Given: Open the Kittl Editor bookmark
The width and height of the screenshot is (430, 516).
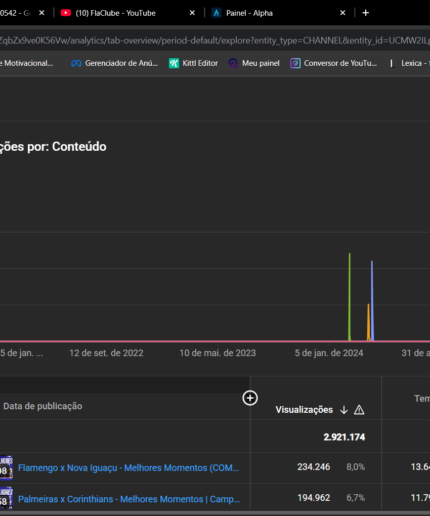Looking at the screenshot, I should 193,63.
